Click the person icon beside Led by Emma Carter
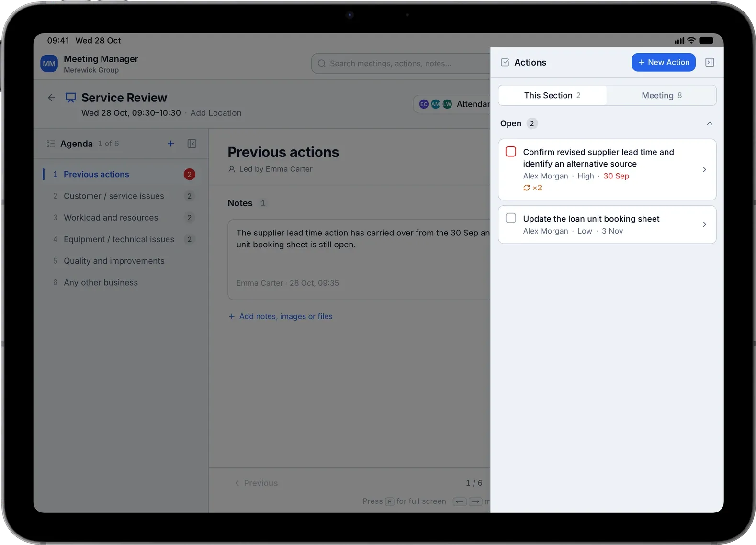The image size is (756, 545). (232, 169)
